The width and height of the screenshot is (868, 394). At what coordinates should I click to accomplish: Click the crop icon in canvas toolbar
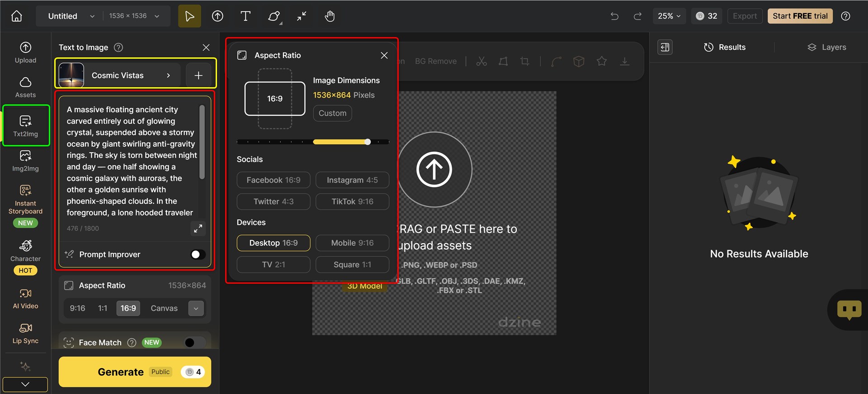[524, 61]
